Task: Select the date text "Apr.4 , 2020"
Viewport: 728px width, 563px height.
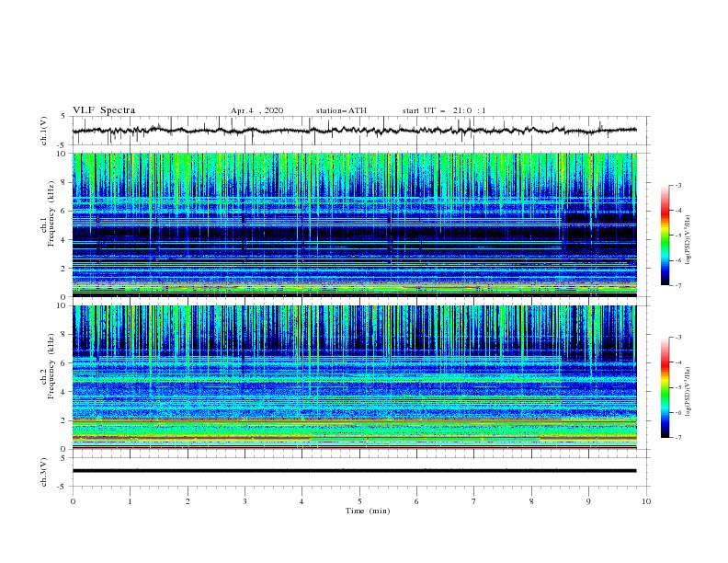Action: point(256,110)
